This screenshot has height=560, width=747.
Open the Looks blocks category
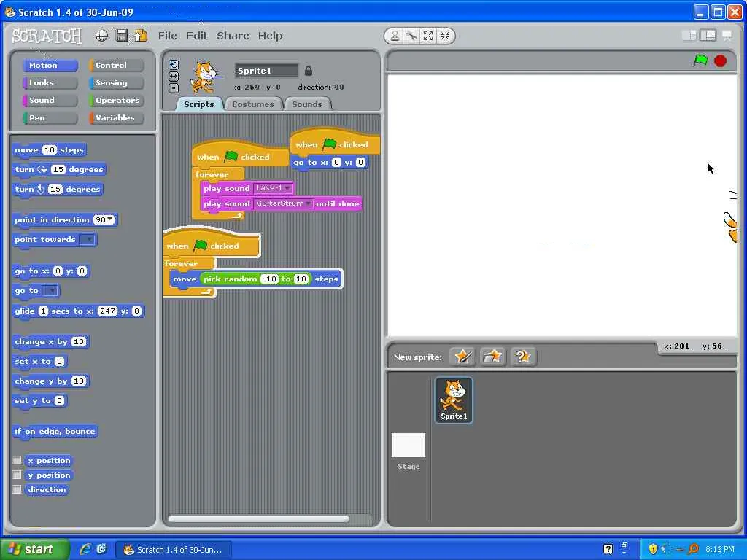50,83
